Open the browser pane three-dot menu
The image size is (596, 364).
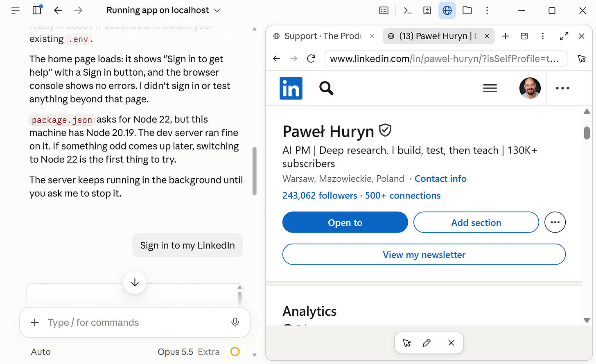click(543, 36)
